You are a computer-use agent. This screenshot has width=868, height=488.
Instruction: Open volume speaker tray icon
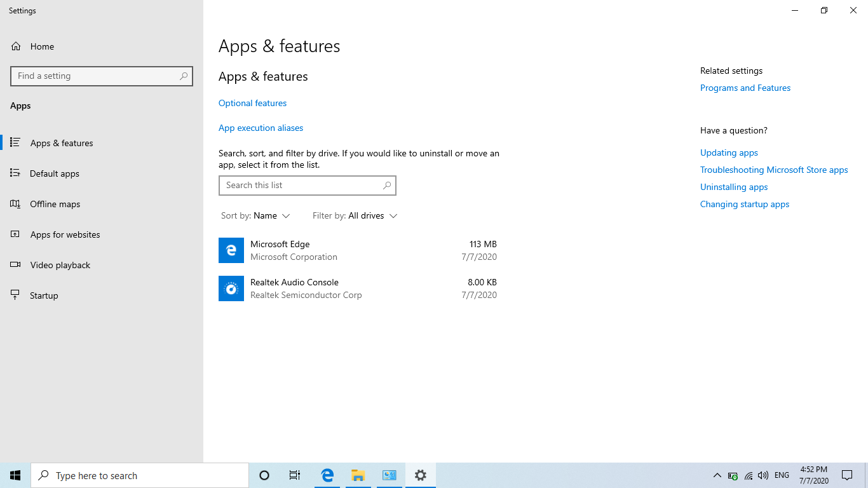click(x=763, y=475)
